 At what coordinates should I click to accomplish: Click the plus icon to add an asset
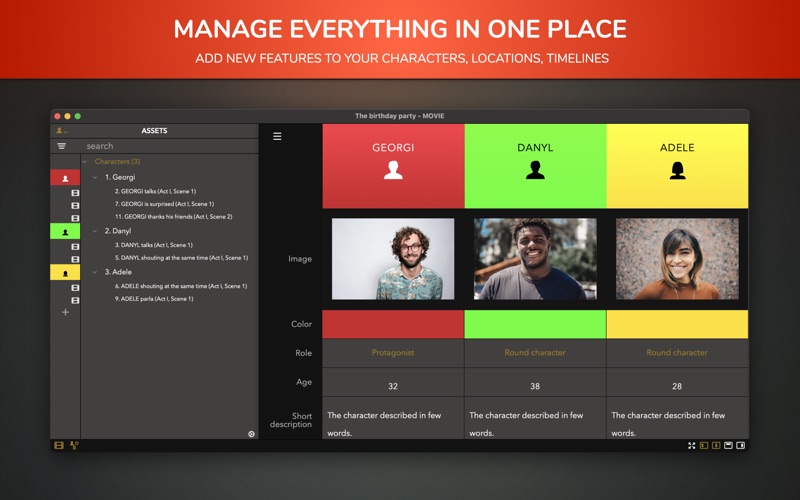click(65, 312)
